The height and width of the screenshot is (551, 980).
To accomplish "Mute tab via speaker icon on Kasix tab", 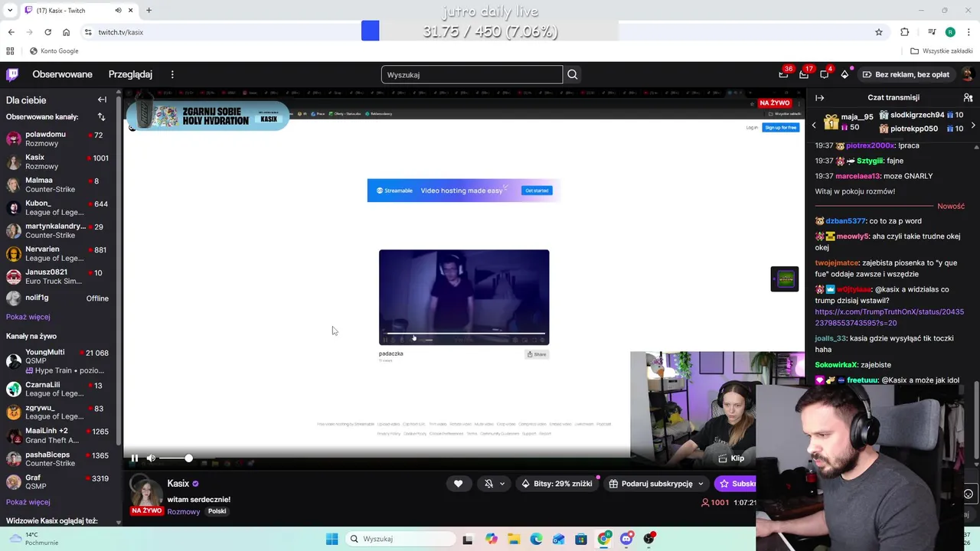I will pyautogui.click(x=118, y=11).
